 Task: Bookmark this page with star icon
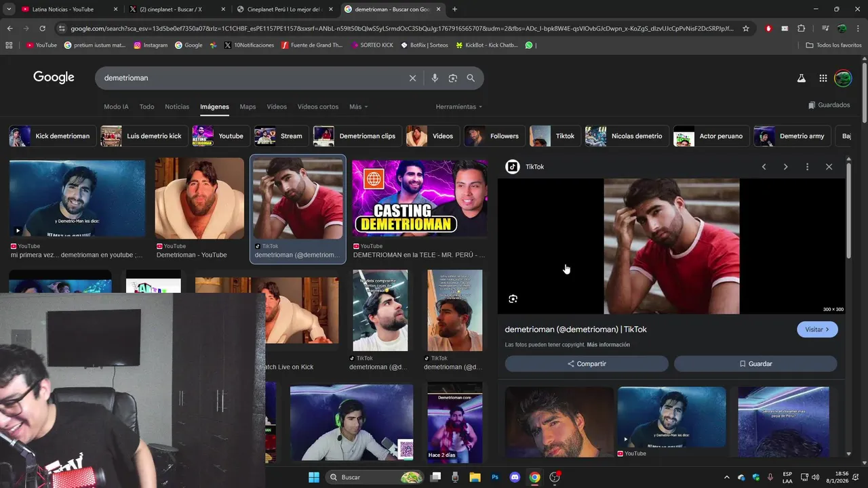coord(746,28)
